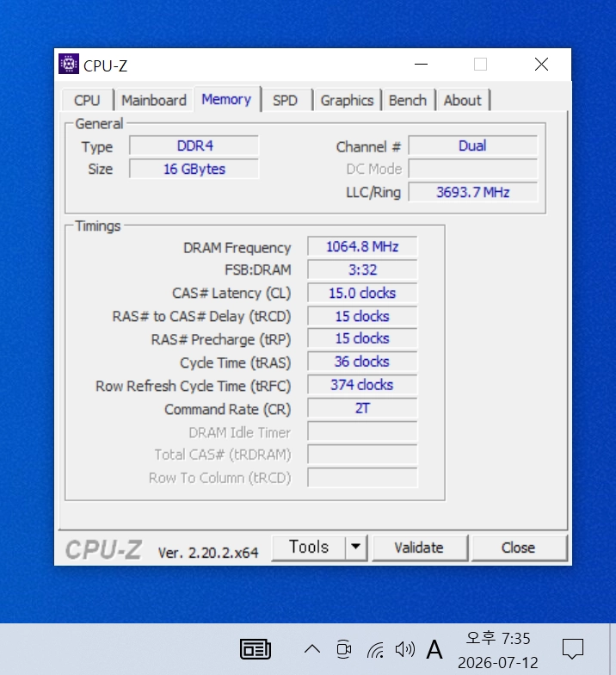Image resolution: width=616 pixels, height=675 pixels.
Task: Show hidden tray icons chevron
Action: tap(312, 649)
